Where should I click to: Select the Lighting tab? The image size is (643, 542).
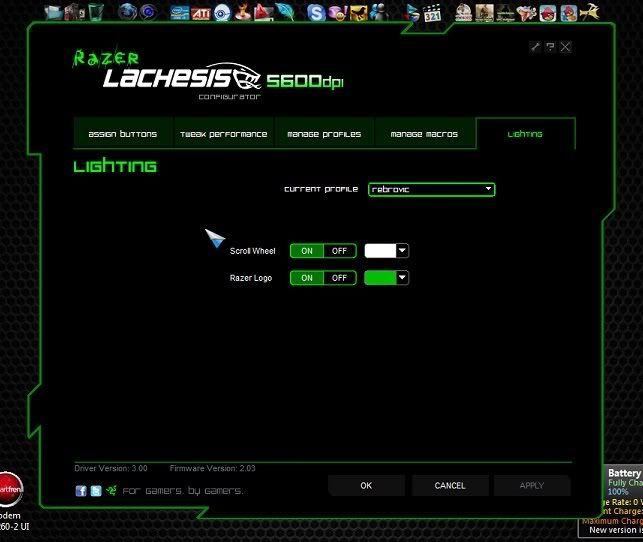click(x=525, y=134)
